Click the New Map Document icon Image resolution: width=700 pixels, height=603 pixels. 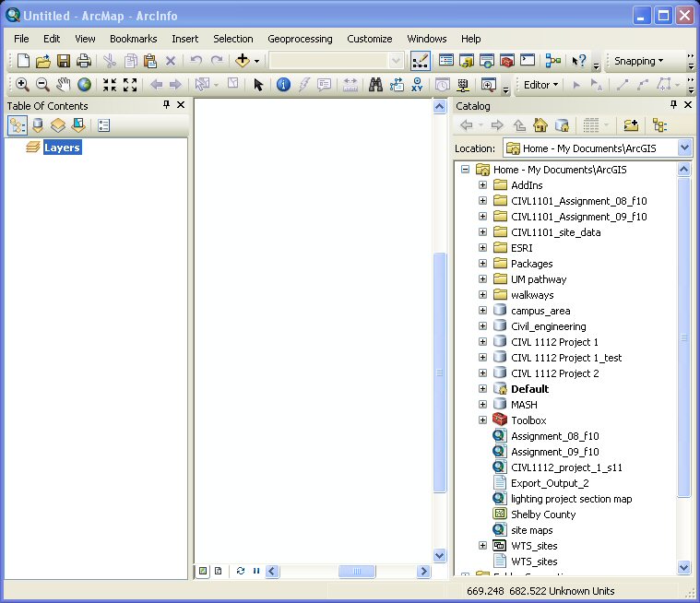pos(23,61)
